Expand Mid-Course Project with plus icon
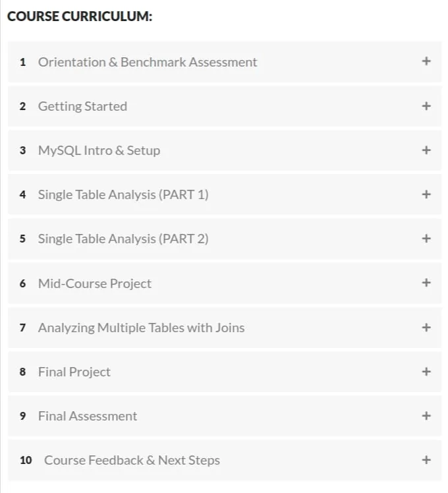The width and height of the screenshot is (448, 493). 426,283
